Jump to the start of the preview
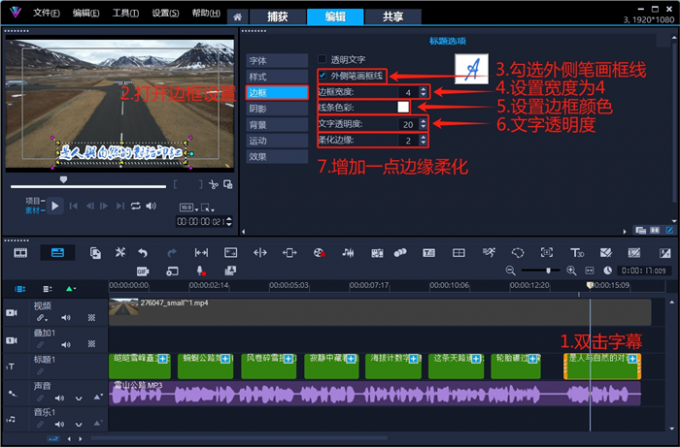 click(74, 206)
